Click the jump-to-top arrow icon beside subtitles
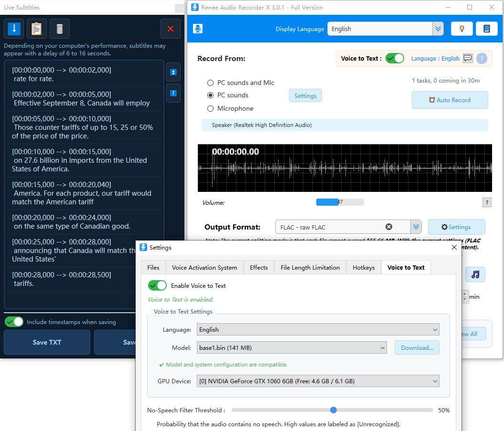The width and height of the screenshot is (504, 431). 173,72
